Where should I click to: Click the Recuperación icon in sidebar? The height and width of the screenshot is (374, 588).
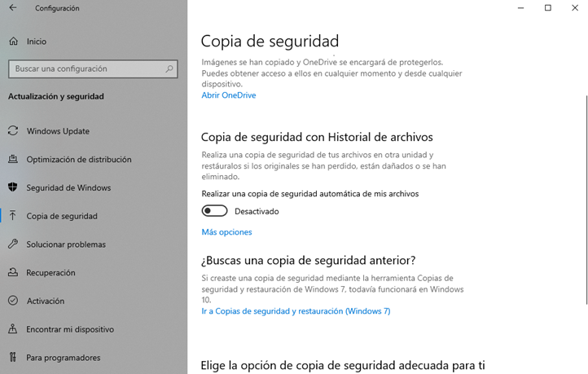point(13,273)
